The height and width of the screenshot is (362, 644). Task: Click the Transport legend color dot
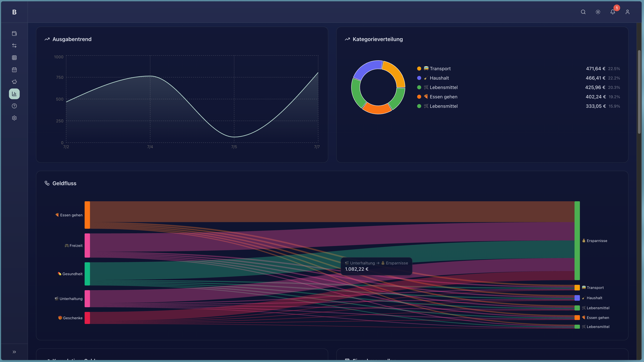(x=419, y=69)
